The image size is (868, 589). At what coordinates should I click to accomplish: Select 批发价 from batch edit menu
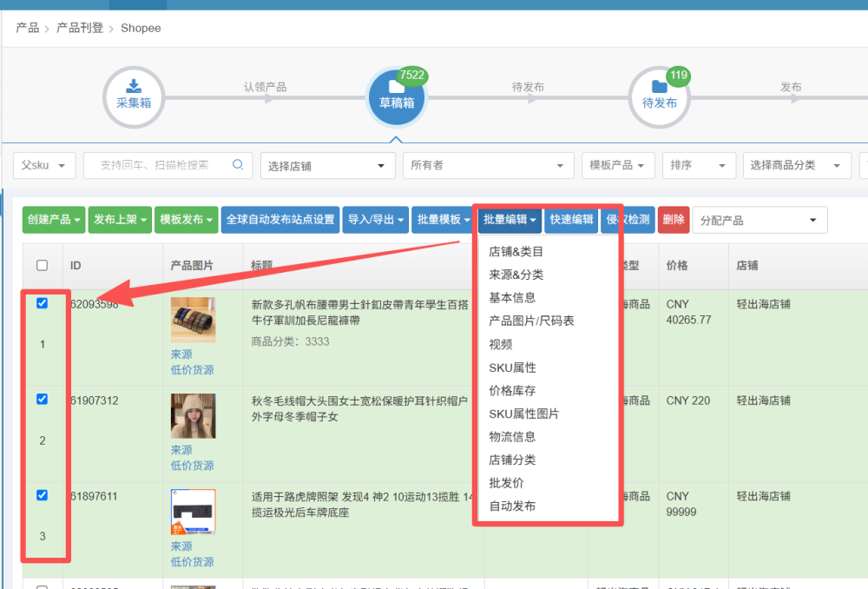(x=506, y=483)
